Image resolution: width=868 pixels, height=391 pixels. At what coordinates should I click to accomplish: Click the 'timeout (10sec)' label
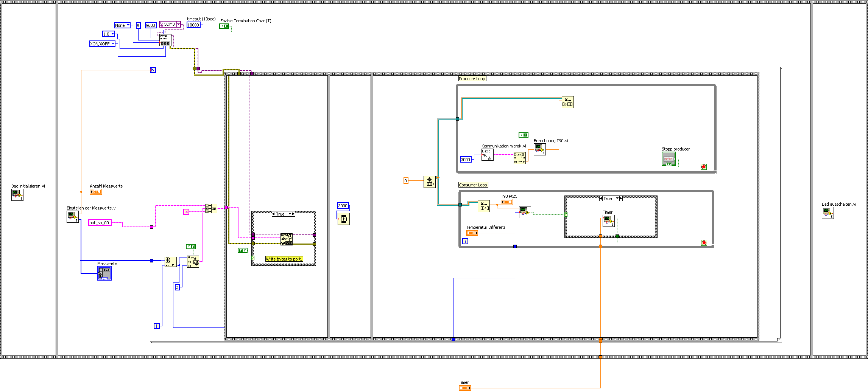pyautogui.click(x=201, y=19)
